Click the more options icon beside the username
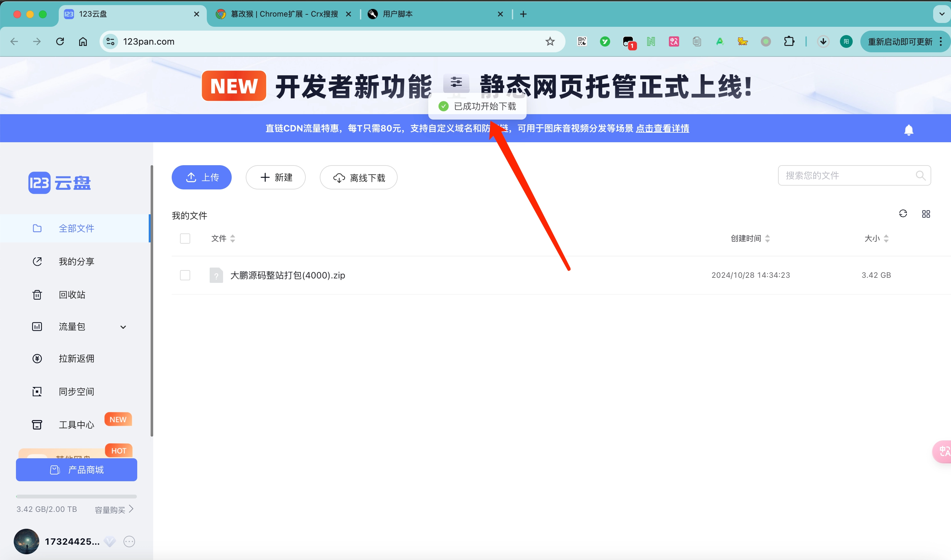Screen dimensions: 951x560 [129, 542]
